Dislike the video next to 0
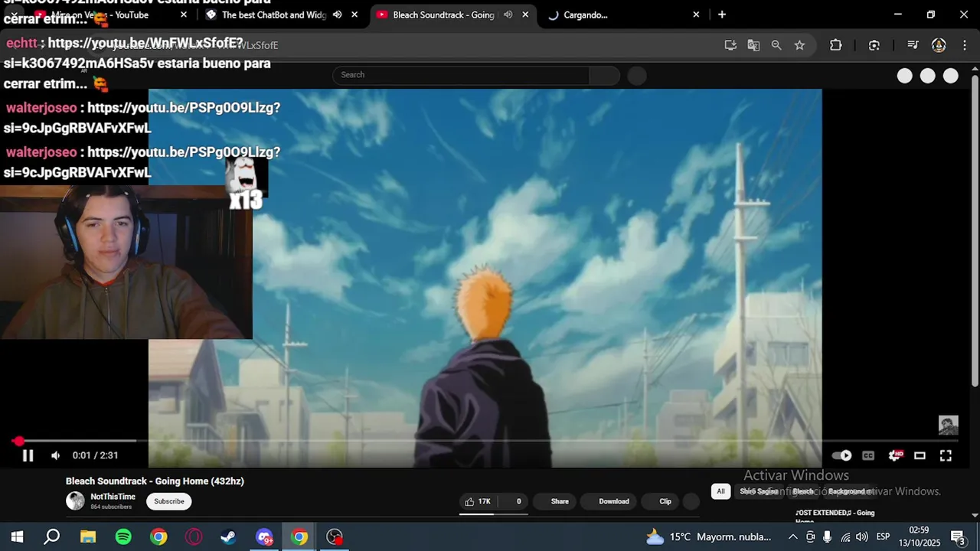The image size is (980, 551). [x=512, y=501]
